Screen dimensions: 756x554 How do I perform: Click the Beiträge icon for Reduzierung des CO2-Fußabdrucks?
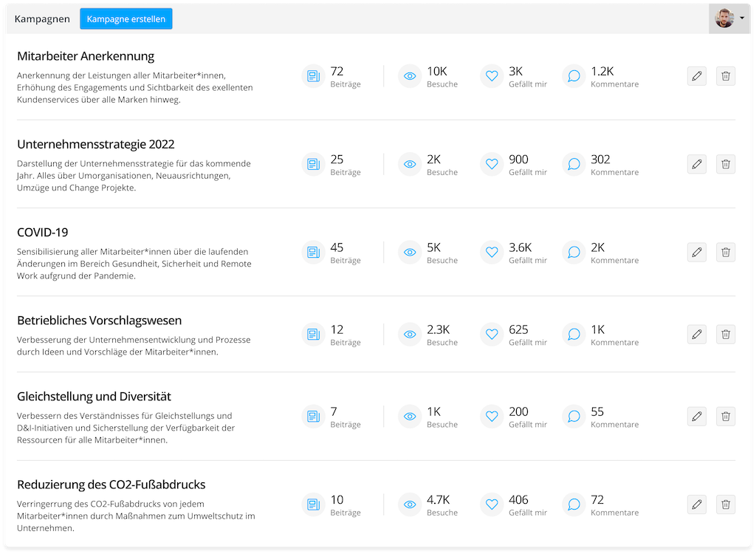click(313, 505)
